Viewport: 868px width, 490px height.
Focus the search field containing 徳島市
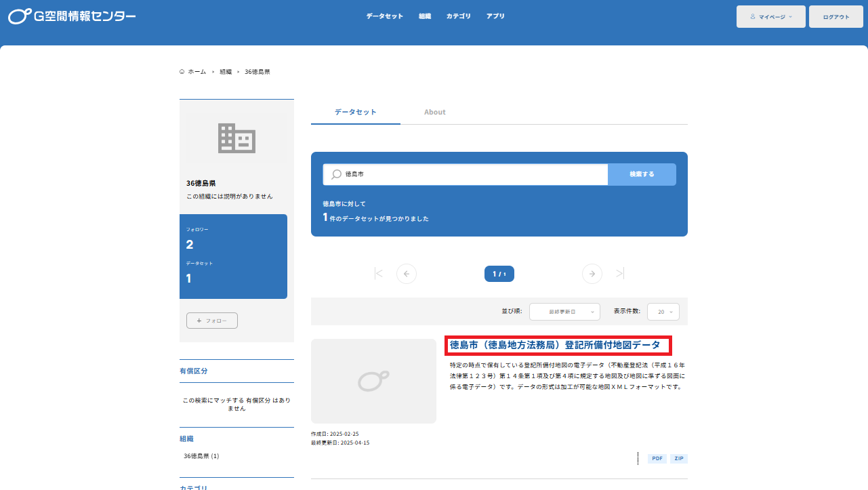pos(466,174)
